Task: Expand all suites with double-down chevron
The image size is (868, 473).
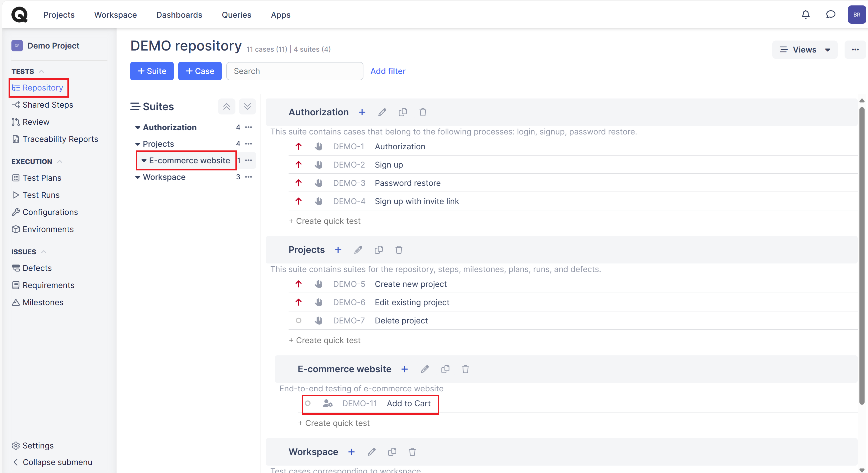Action: click(x=247, y=107)
